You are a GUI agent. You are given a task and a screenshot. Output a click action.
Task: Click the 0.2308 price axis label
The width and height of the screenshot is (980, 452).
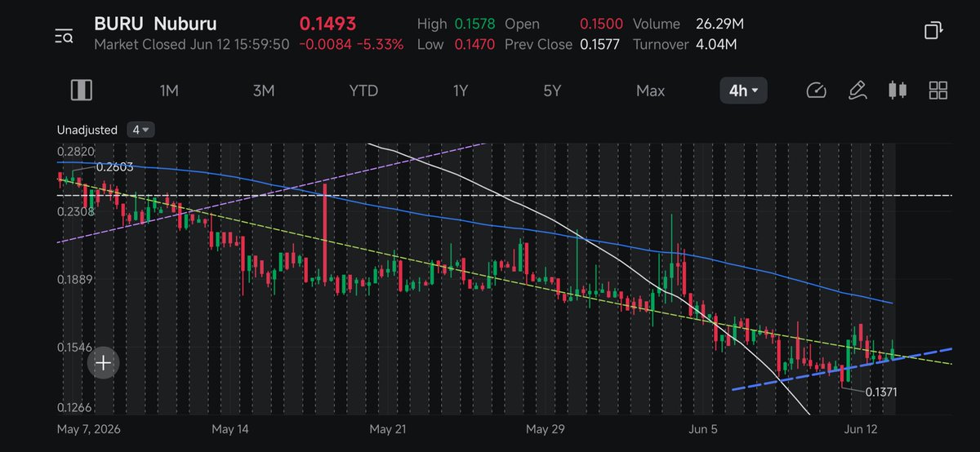[75, 211]
